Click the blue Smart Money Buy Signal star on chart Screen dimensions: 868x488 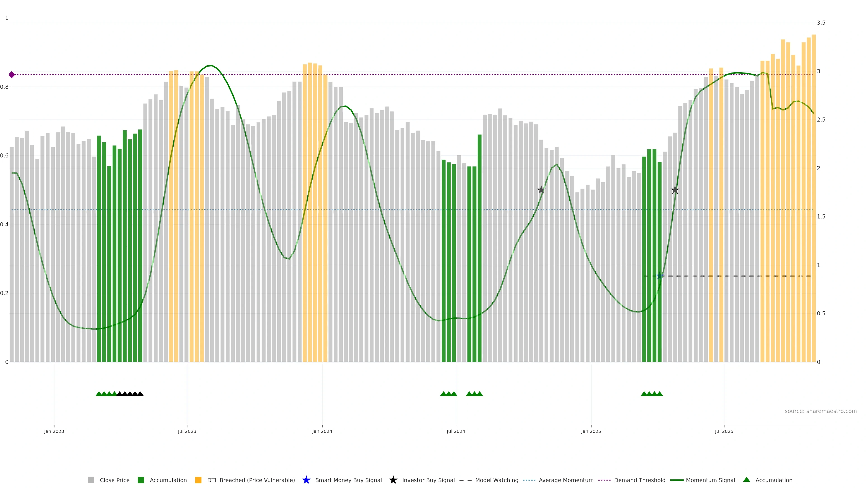pos(660,276)
